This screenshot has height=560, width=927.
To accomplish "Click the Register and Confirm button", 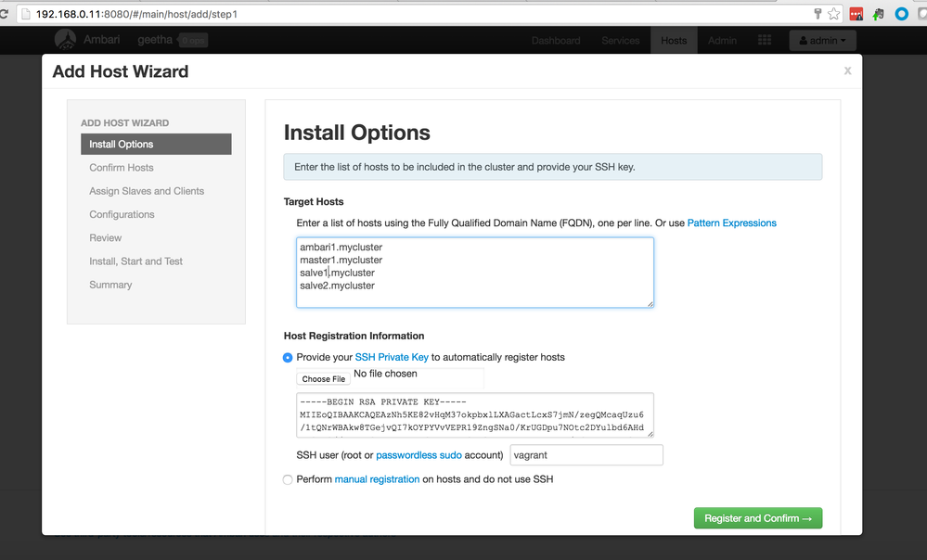I will [x=757, y=517].
